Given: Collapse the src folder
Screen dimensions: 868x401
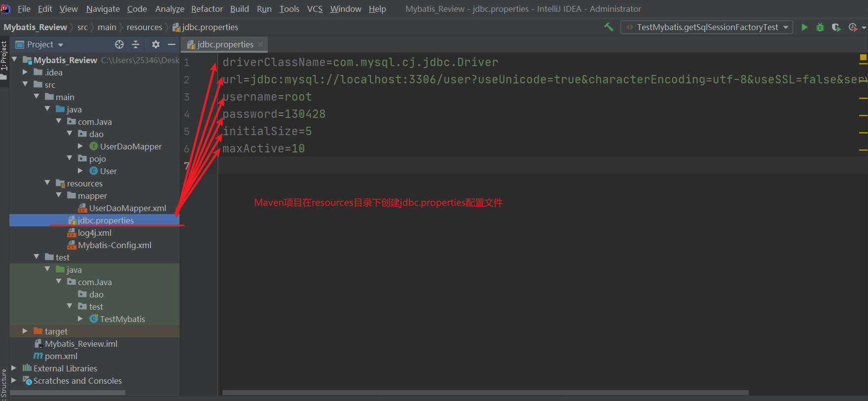Looking at the screenshot, I should pyautogui.click(x=25, y=84).
